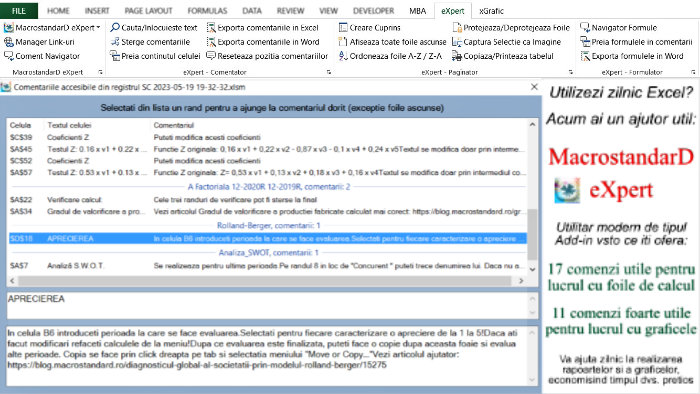700x394 pixels.
Task: Click the Celula column header
Action: pyautogui.click(x=21, y=125)
